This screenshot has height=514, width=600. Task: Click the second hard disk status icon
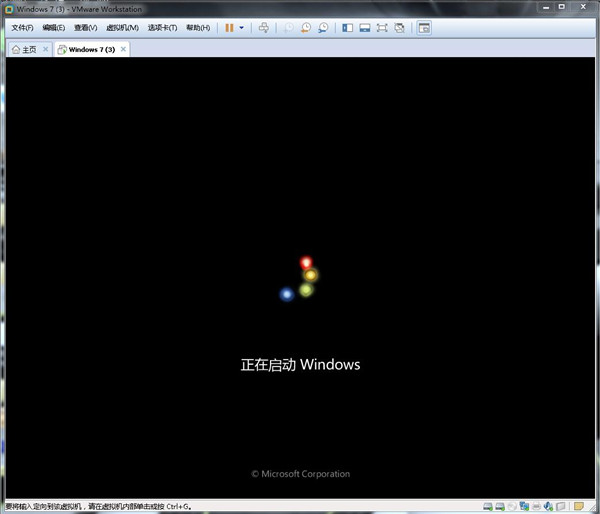(x=500, y=507)
